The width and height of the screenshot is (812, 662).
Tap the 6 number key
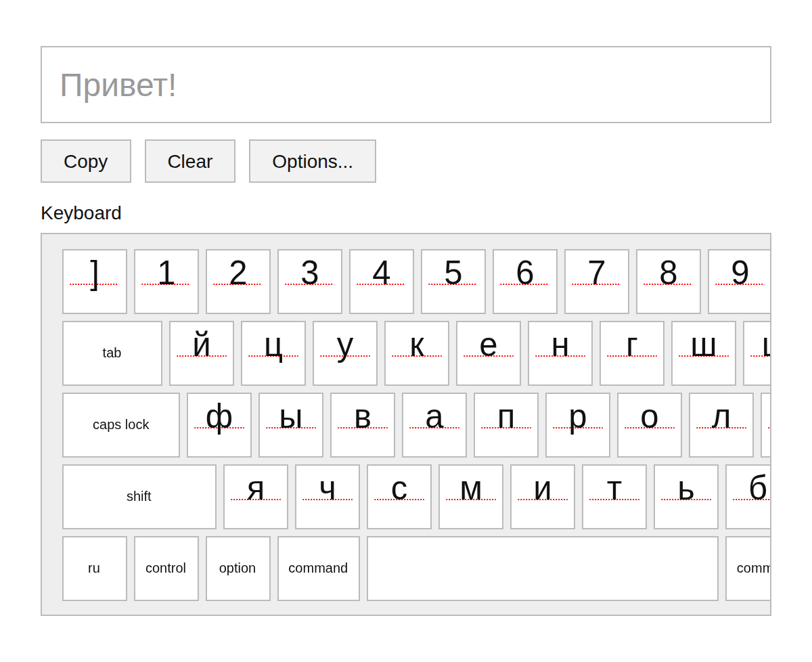pos(525,282)
